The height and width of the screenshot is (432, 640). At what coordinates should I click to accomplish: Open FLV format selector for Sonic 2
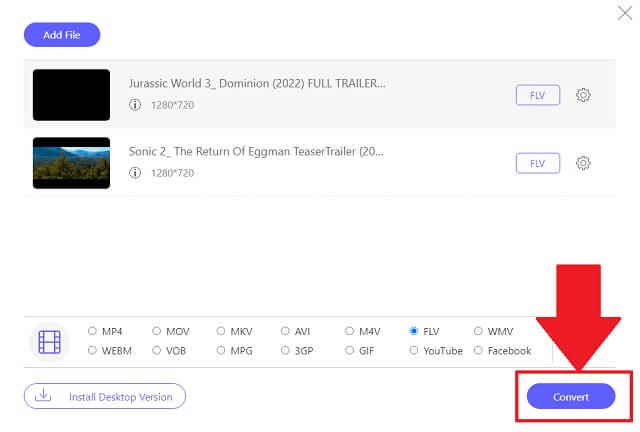tap(537, 163)
